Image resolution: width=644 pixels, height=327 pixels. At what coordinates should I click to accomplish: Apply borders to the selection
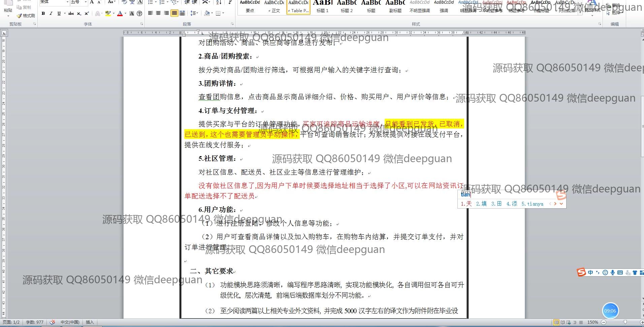pos(218,13)
